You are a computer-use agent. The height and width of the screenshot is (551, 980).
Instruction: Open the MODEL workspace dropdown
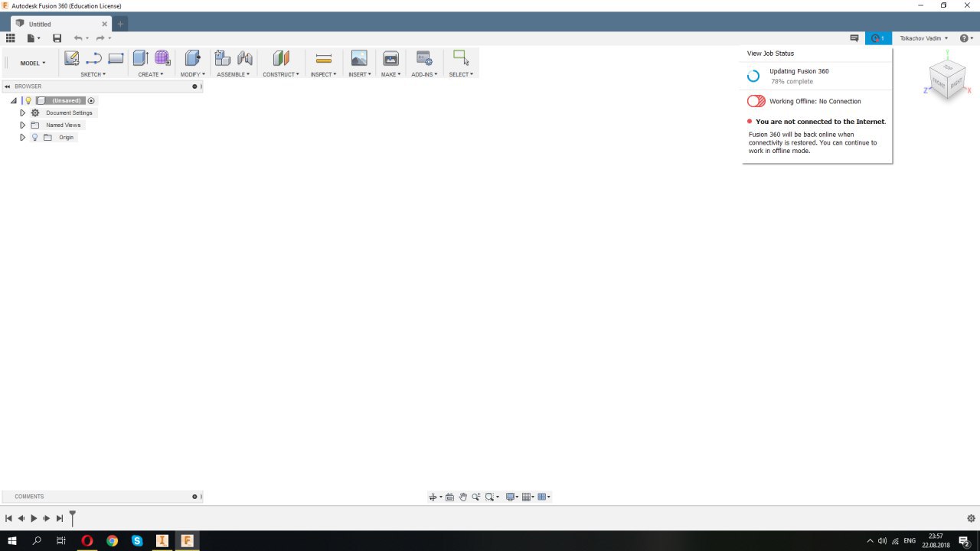[33, 63]
